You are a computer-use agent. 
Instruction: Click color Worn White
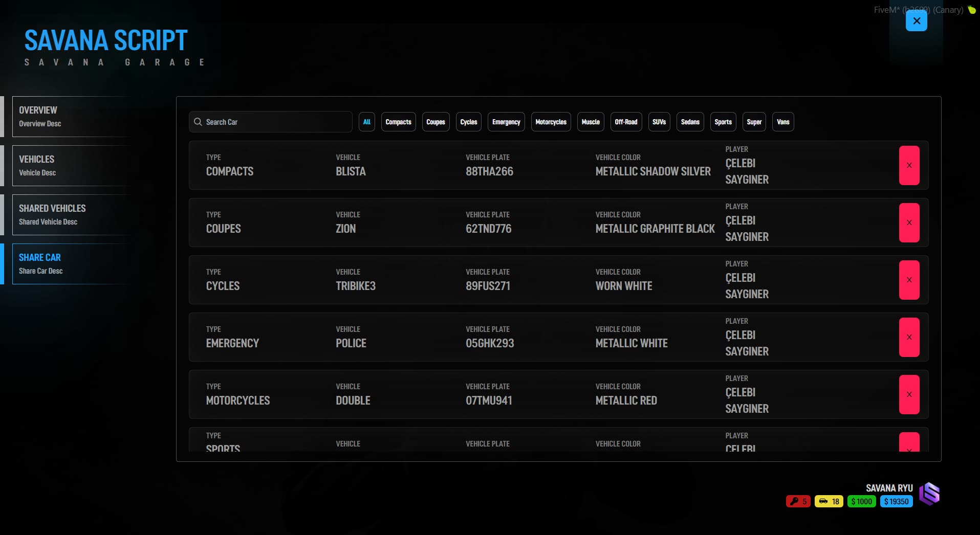(624, 286)
